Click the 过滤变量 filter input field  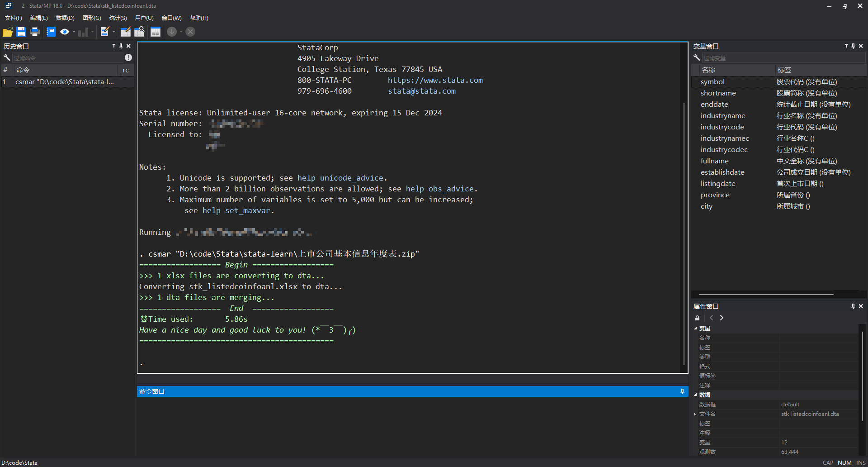783,58
